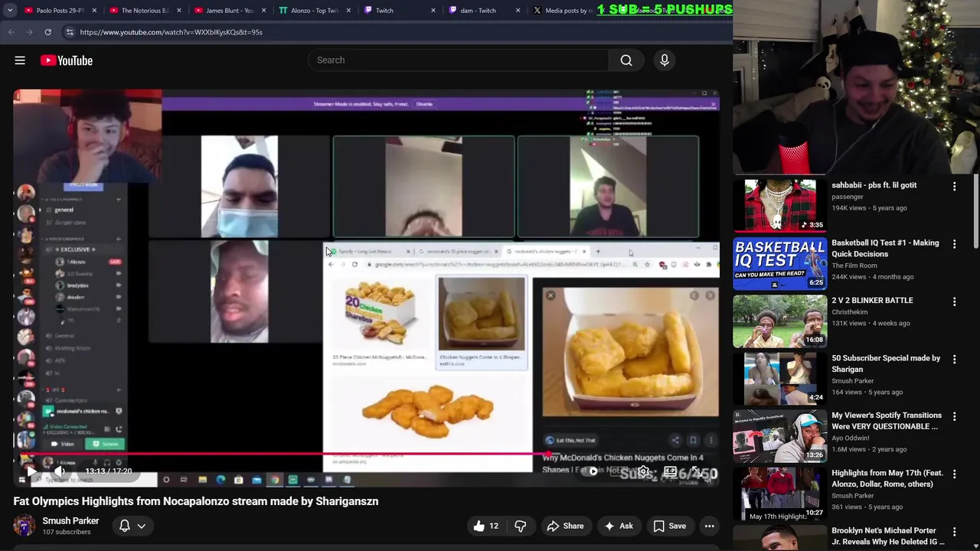The height and width of the screenshot is (551, 980).
Task: Open browser tab search dropdown arrow
Action: click(10, 11)
